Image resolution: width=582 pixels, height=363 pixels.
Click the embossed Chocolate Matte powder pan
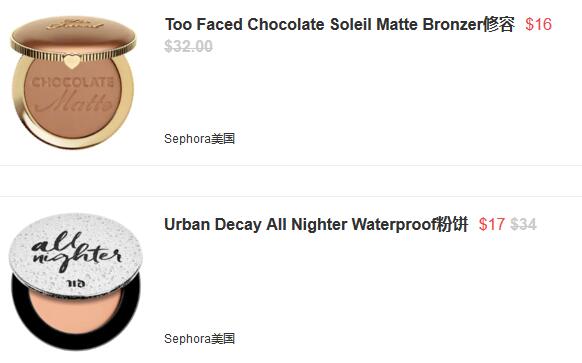coord(73,97)
